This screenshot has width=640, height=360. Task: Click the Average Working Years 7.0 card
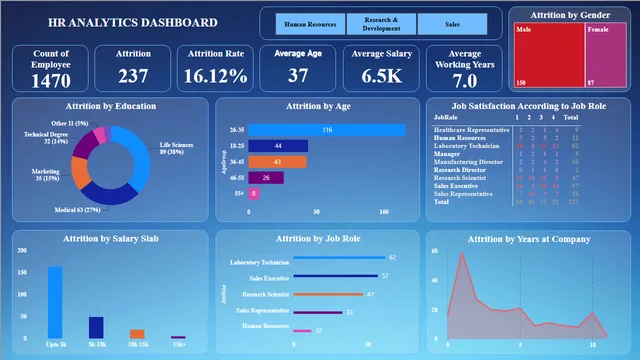(x=464, y=69)
